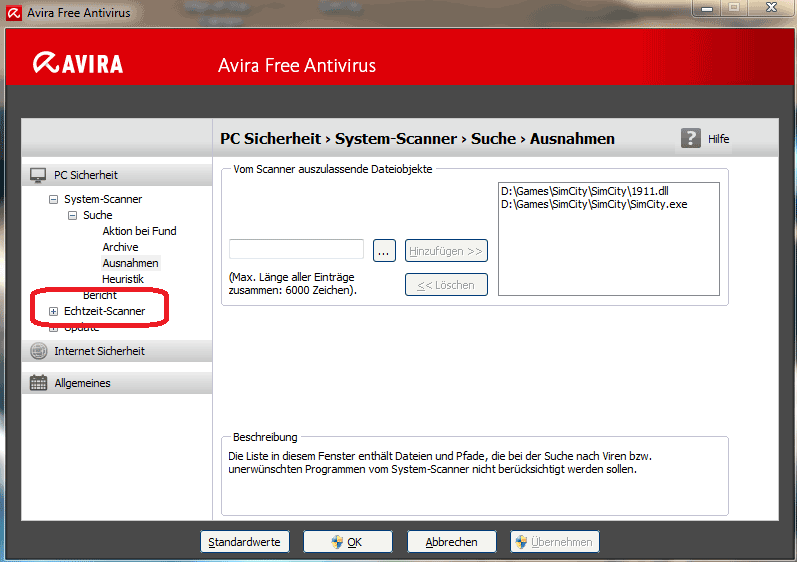Expand the Echtzeit-Scanner tree node
797x562 pixels.
click(54, 311)
